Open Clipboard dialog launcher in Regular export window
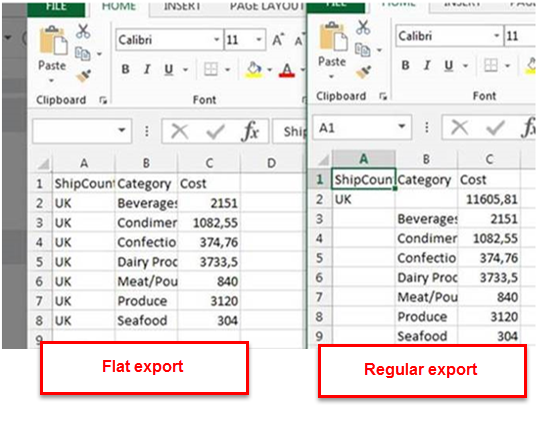The image size is (540, 422). point(383,96)
